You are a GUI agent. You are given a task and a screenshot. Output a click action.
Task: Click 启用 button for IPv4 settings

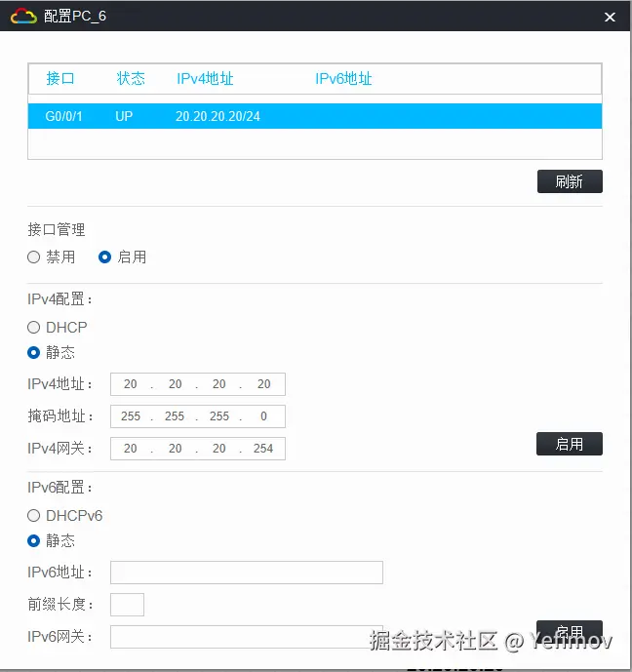click(x=569, y=444)
